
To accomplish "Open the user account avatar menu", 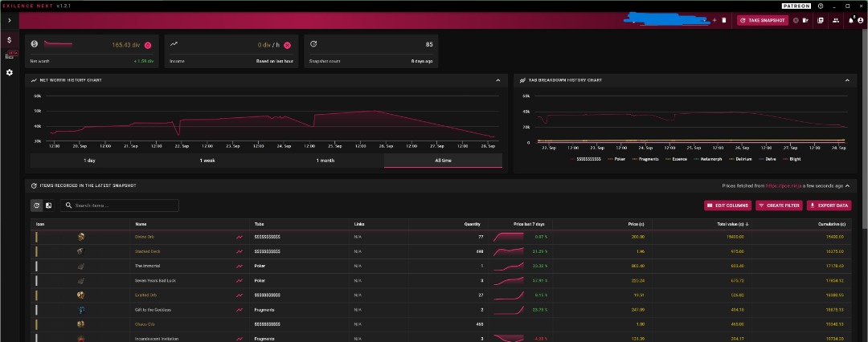I will (860, 20).
